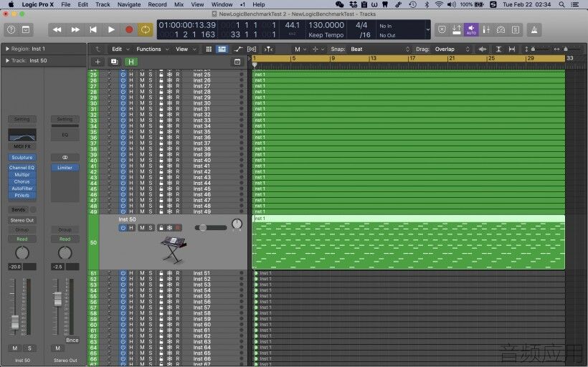
Task: Open the Limiter plugin on Stereo Out
Action: [x=65, y=168]
